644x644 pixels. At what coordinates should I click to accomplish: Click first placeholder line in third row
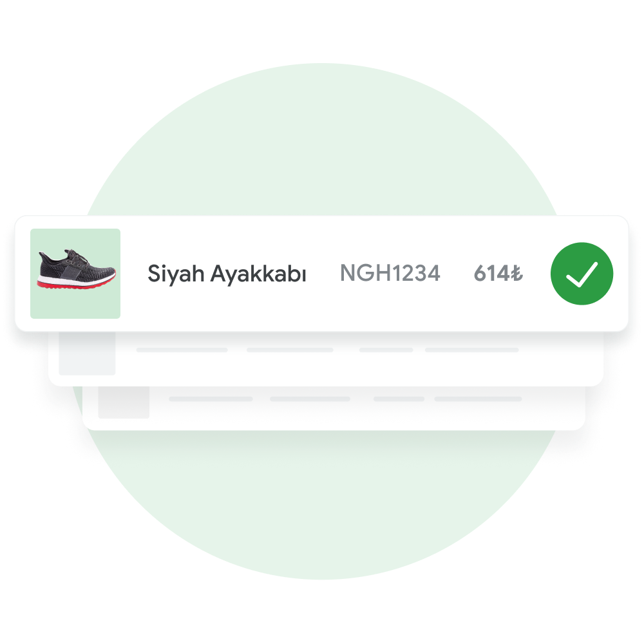point(211,399)
